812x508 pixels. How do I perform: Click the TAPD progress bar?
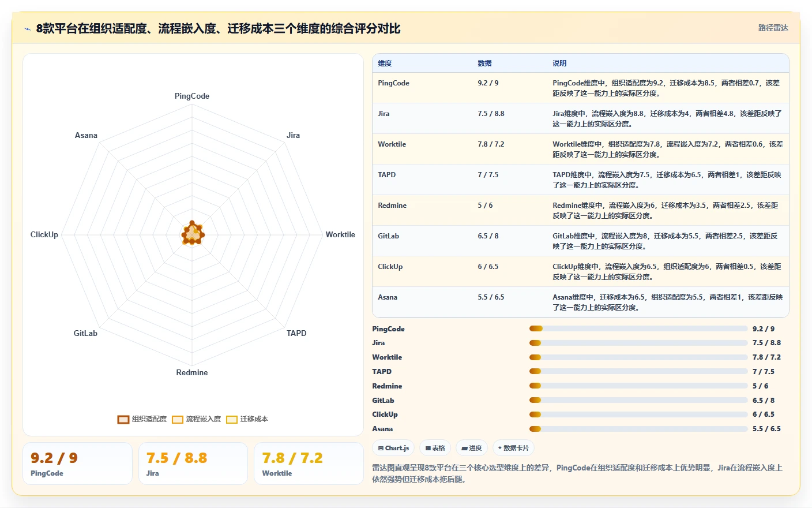[x=638, y=371]
